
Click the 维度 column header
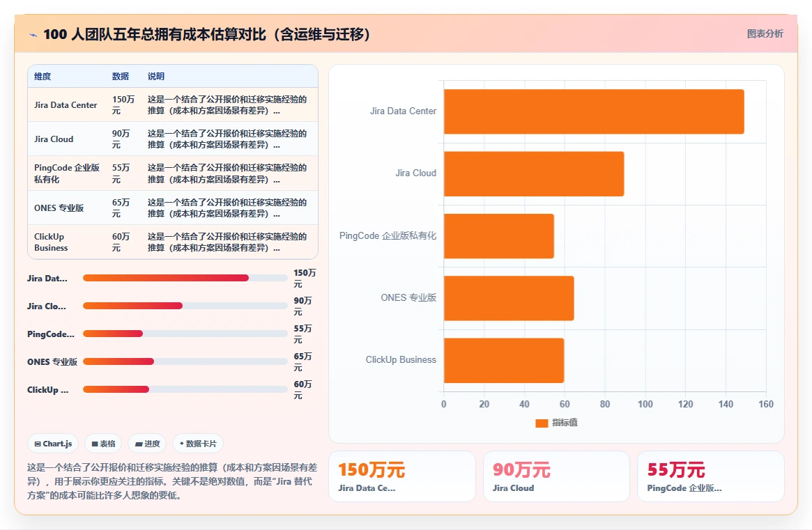click(x=43, y=76)
